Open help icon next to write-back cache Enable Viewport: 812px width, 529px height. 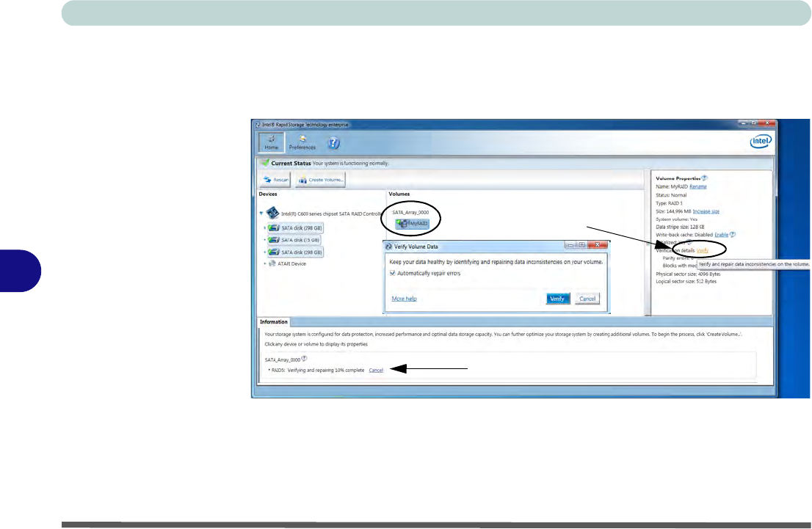(732, 235)
